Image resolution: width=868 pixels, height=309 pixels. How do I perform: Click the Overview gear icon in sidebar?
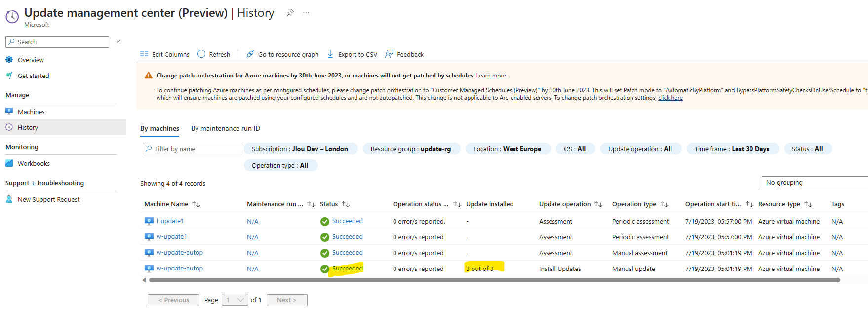point(9,60)
